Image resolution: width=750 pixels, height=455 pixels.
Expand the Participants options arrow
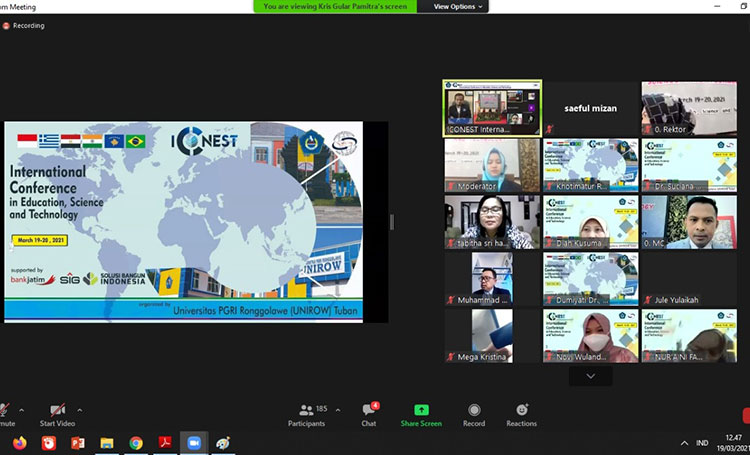click(x=338, y=410)
